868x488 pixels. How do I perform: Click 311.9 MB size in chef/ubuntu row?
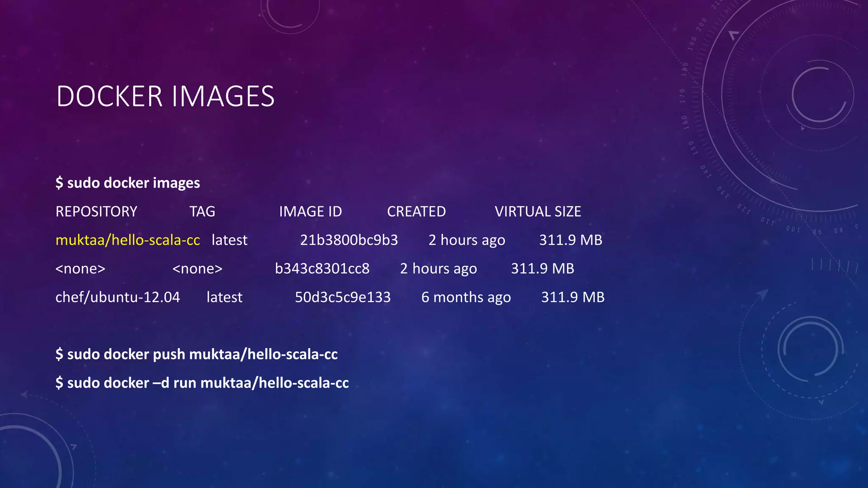(573, 297)
